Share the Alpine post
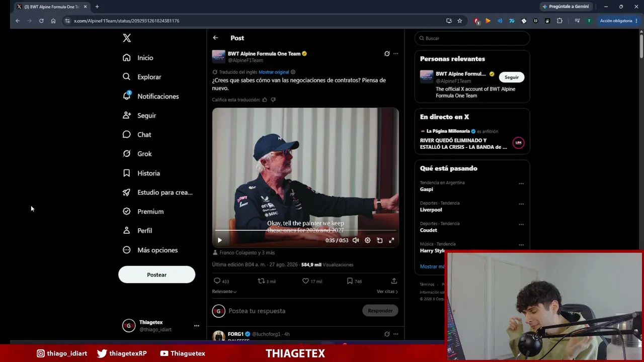 [x=394, y=281]
